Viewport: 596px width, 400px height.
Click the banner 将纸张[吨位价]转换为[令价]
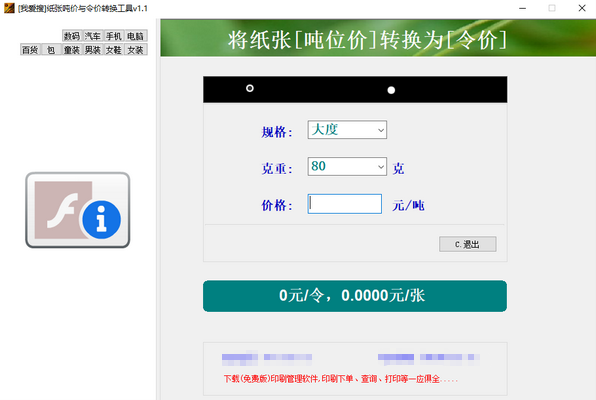(x=367, y=40)
